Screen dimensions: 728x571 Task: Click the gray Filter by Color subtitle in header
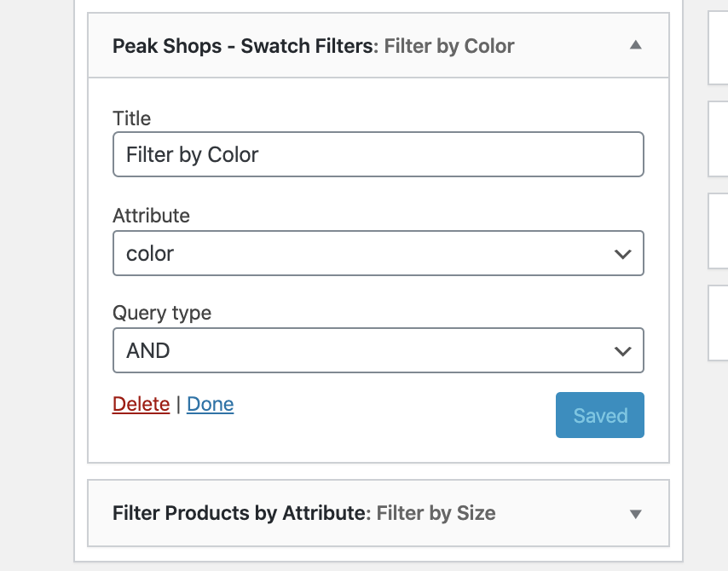[449, 46]
